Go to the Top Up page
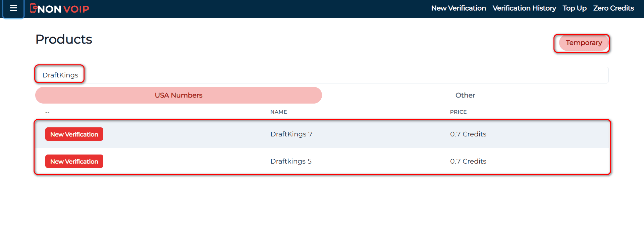The image size is (644, 242). click(575, 8)
